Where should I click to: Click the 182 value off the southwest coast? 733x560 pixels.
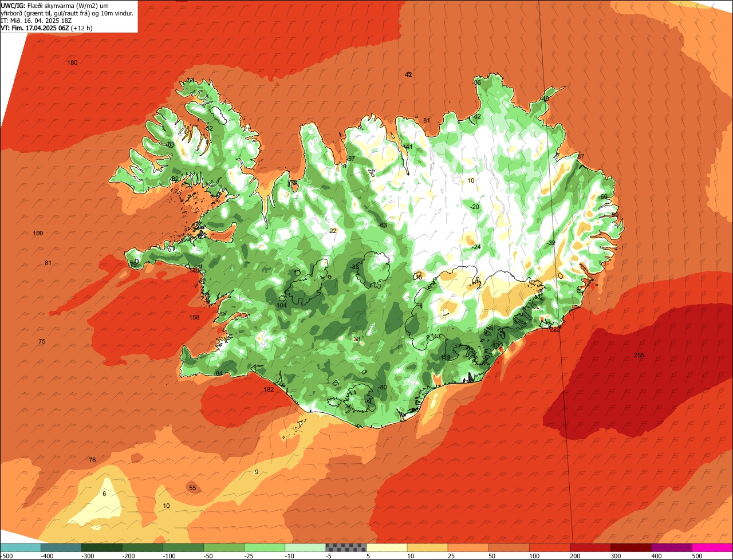point(269,389)
